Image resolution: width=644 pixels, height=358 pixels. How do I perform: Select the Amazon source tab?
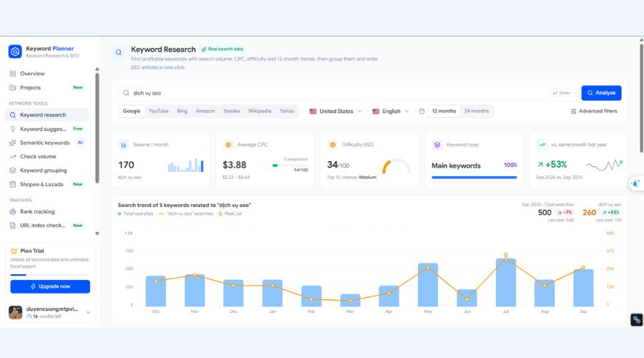pyautogui.click(x=205, y=111)
